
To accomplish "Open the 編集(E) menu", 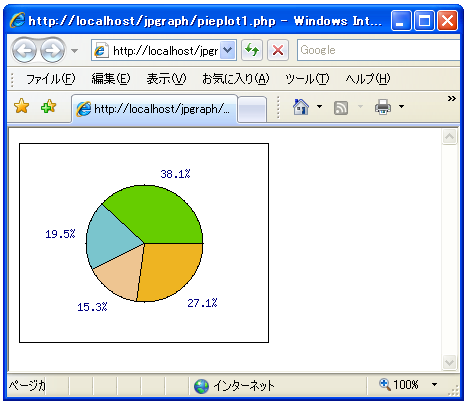I will [x=111, y=79].
